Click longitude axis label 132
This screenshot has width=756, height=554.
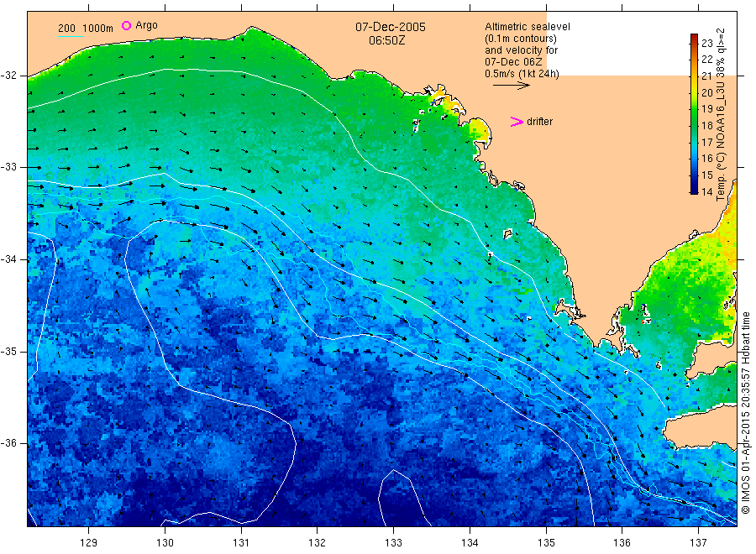click(x=318, y=543)
